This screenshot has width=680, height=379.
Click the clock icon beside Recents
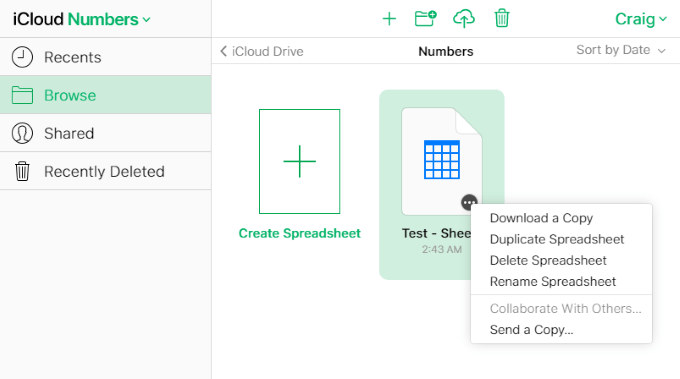tap(22, 57)
